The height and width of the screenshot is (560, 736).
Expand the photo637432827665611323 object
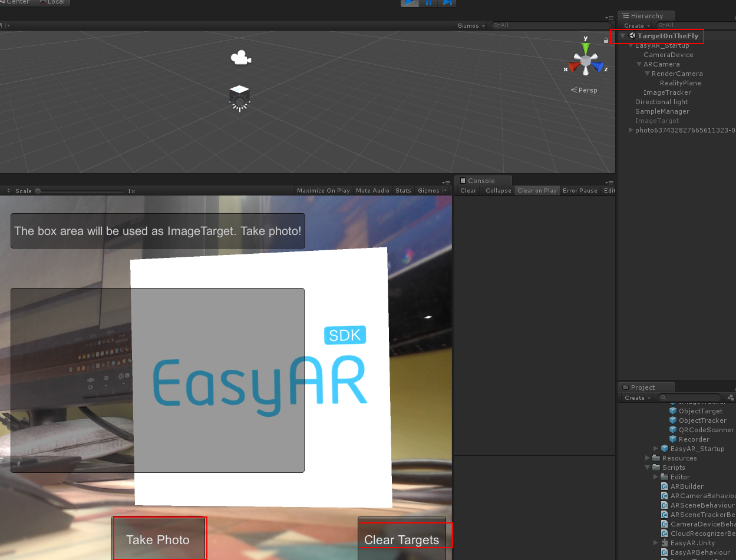coord(632,130)
